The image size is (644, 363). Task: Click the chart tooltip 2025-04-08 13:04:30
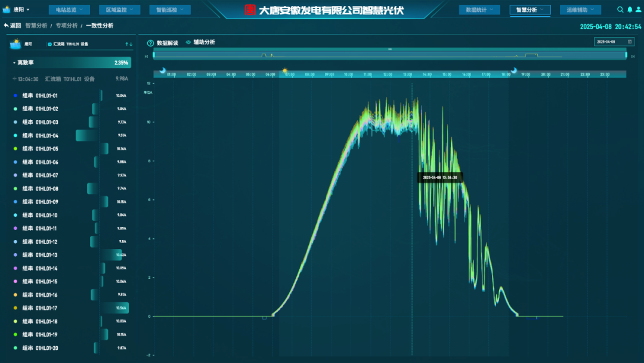click(440, 177)
